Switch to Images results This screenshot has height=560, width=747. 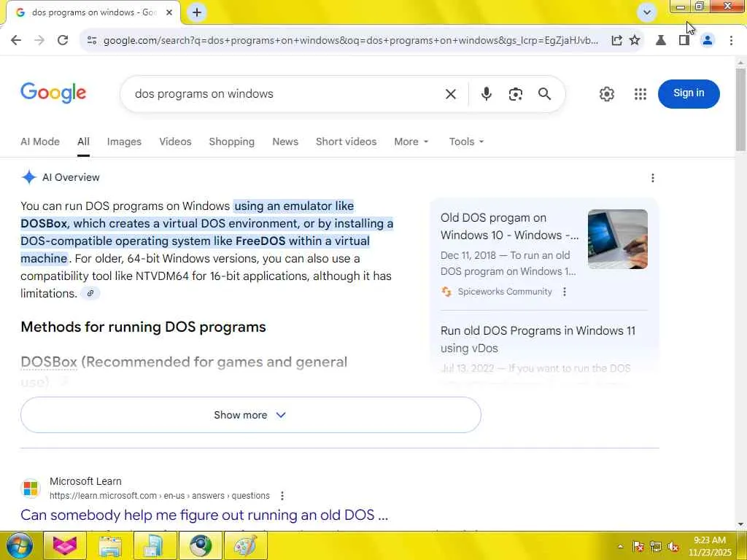124,142
